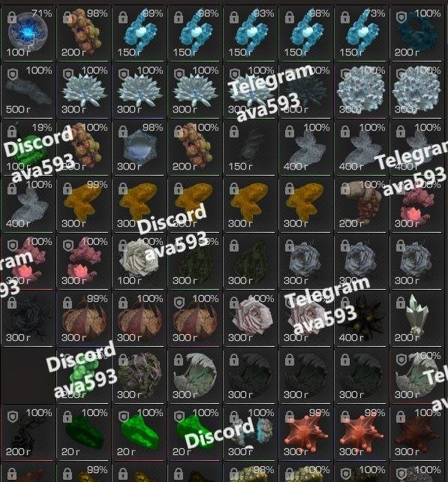Select the clear crystal cluster 200 г artifact
Viewport: 448px width, 482px height.
(416, 319)
